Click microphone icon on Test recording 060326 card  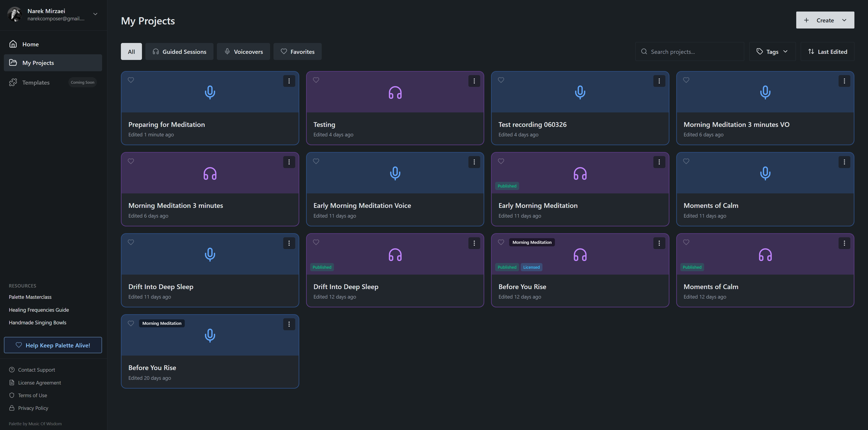(x=580, y=92)
